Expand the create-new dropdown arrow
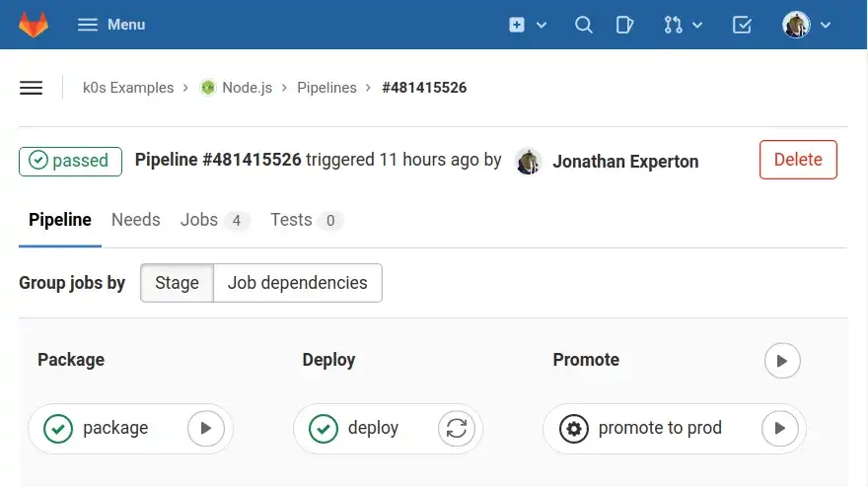 click(x=542, y=25)
